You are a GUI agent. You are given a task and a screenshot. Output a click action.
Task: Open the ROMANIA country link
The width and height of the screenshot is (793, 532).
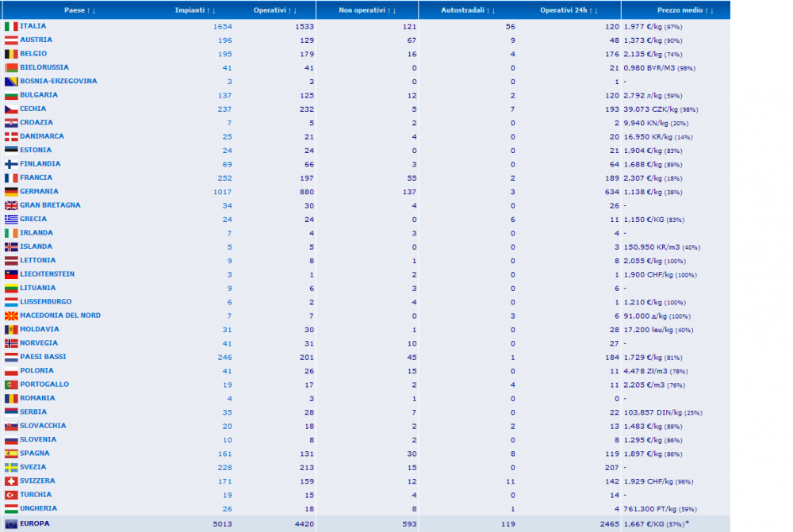click(37, 398)
